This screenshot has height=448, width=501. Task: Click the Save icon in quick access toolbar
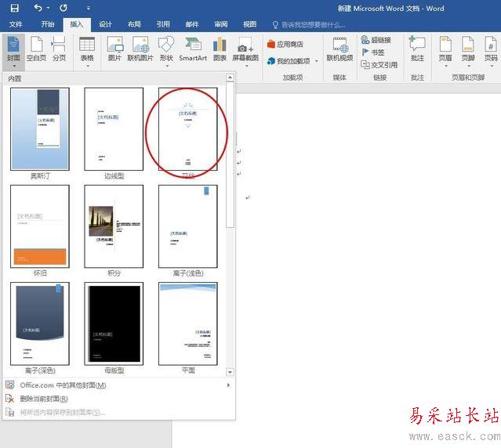[x=14, y=8]
